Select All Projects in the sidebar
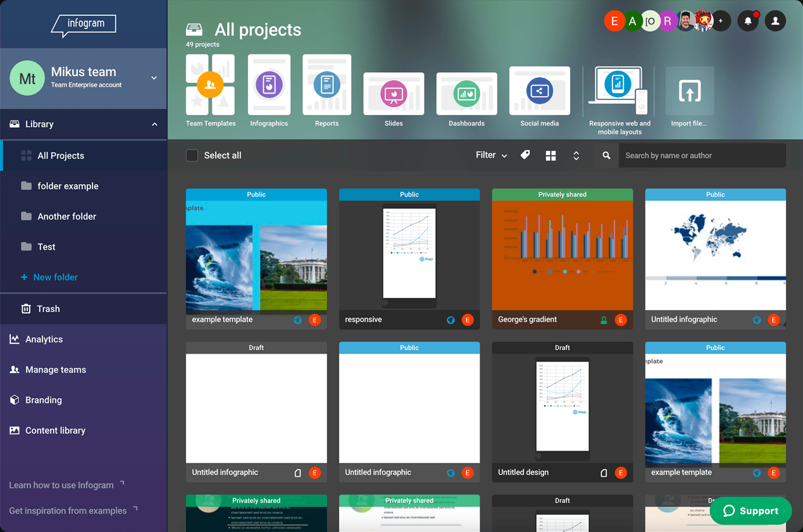Image resolution: width=803 pixels, height=532 pixels. (84, 156)
